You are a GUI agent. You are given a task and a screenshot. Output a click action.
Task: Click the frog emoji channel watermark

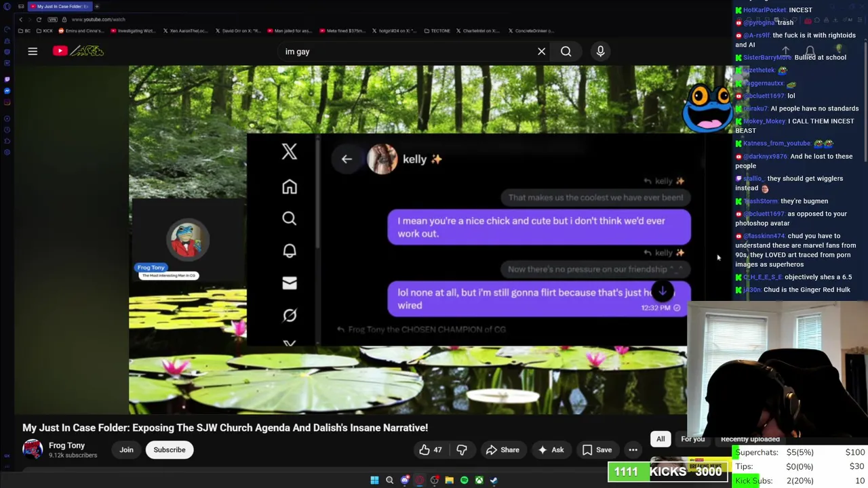click(x=707, y=107)
